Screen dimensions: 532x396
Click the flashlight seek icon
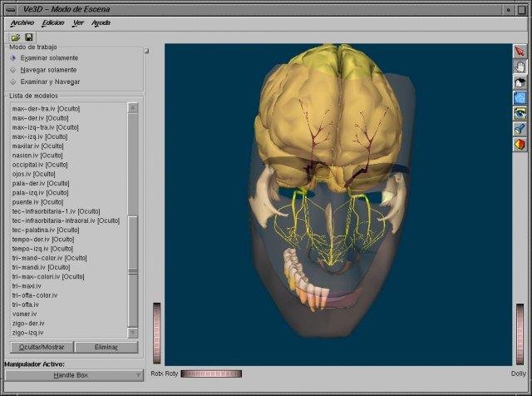(x=520, y=128)
